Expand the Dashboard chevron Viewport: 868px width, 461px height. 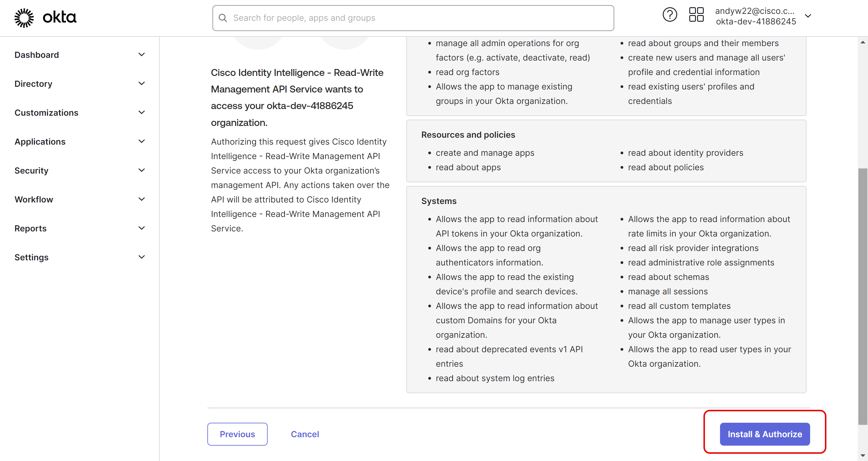(142, 55)
